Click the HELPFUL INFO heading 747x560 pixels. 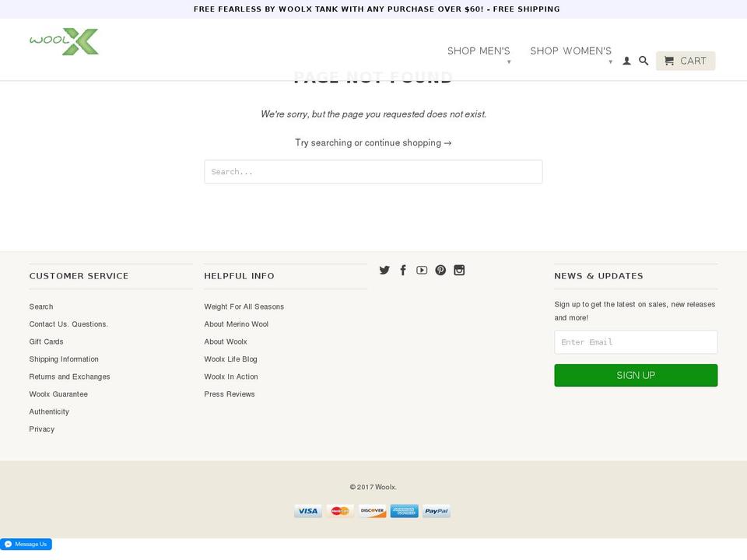coord(239,276)
